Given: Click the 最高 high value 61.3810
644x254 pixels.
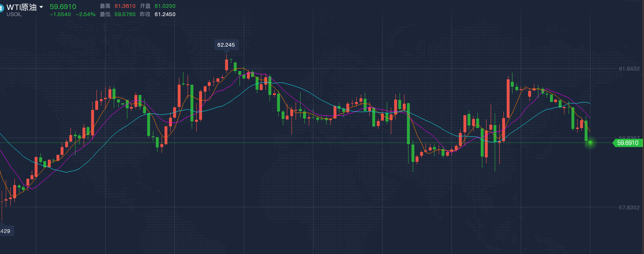Looking at the screenshot, I should (x=125, y=6).
